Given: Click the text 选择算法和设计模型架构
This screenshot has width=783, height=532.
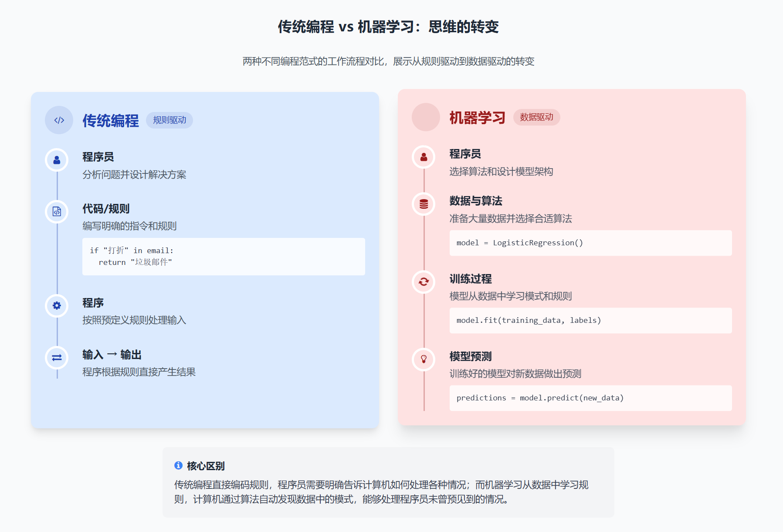Looking at the screenshot, I should (x=501, y=172).
